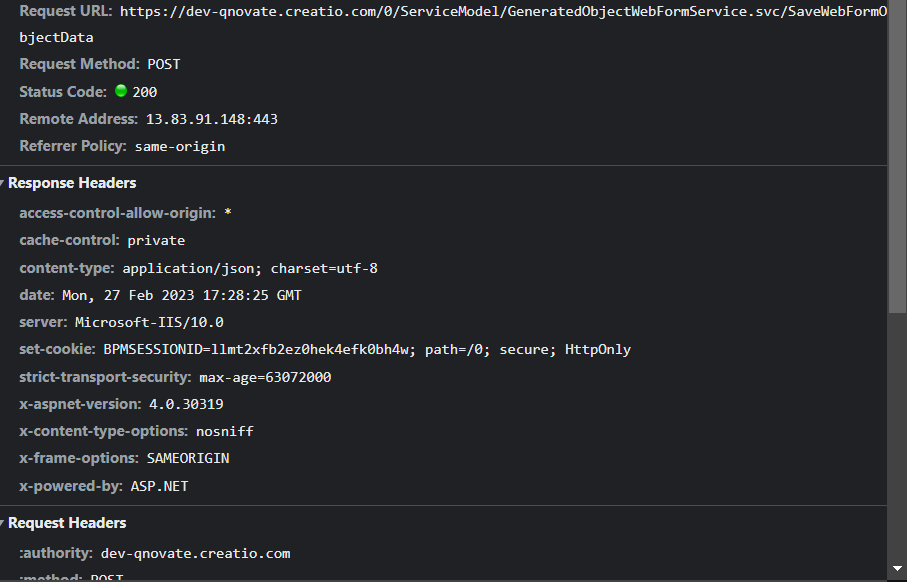Screen dimensions: 907x582
Task: Select the cache-control private value
Action: (156, 241)
